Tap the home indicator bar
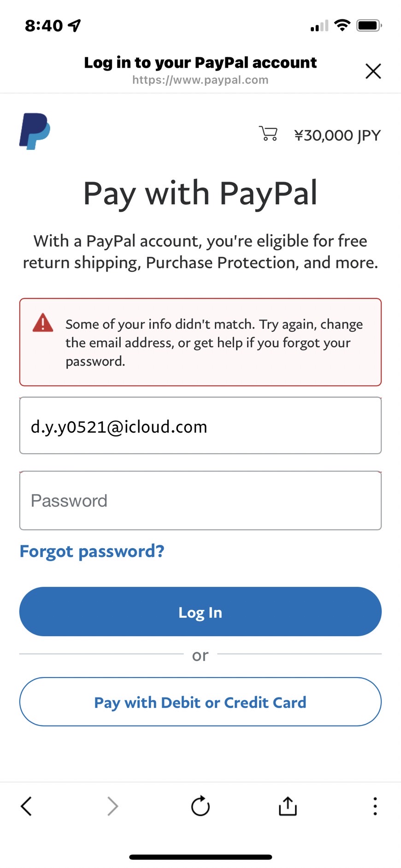401x868 pixels. point(200,857)
